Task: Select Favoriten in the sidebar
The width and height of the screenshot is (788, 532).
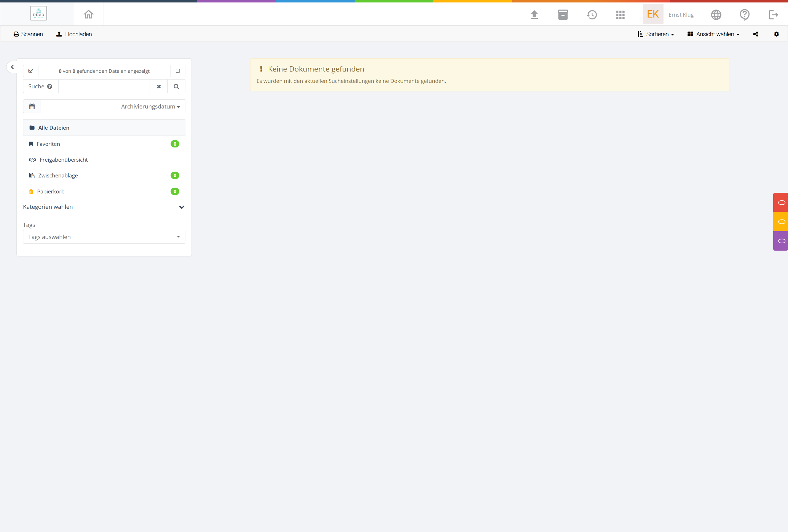Action: [48, 144]
